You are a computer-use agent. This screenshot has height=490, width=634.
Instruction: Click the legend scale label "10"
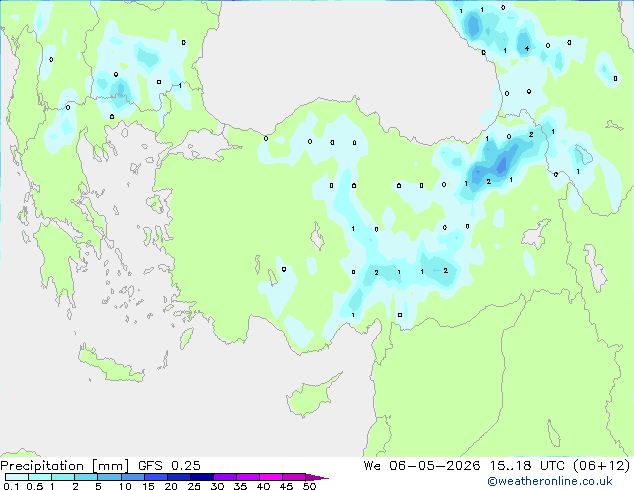pos(125,486)
